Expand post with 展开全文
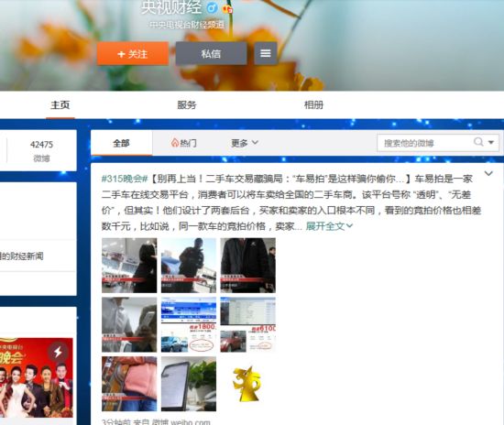This screenshot has width=504, height=425. [x=329, y=226]
